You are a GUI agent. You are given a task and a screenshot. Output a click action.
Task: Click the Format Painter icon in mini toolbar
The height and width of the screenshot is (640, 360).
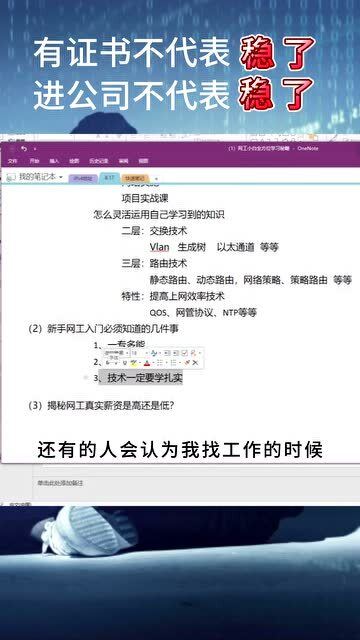(x=187, y=362)
